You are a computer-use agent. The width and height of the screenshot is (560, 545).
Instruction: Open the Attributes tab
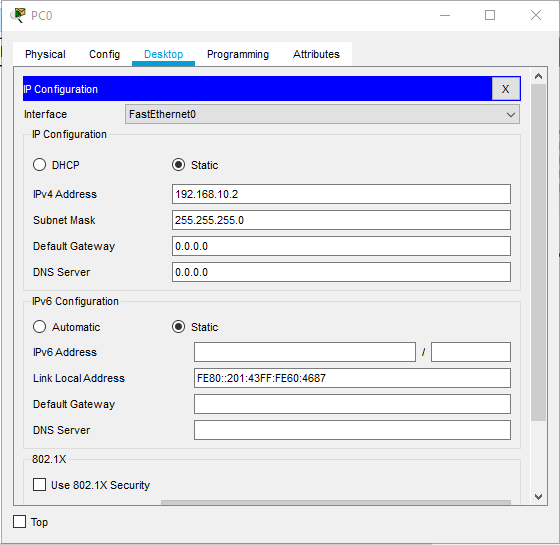pyautogui.click(x=316, y=54)
